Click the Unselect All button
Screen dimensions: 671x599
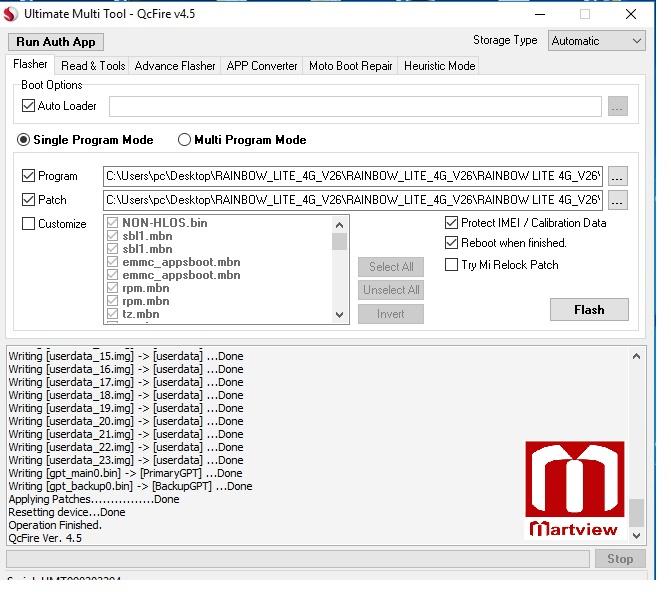click(391, 290)
